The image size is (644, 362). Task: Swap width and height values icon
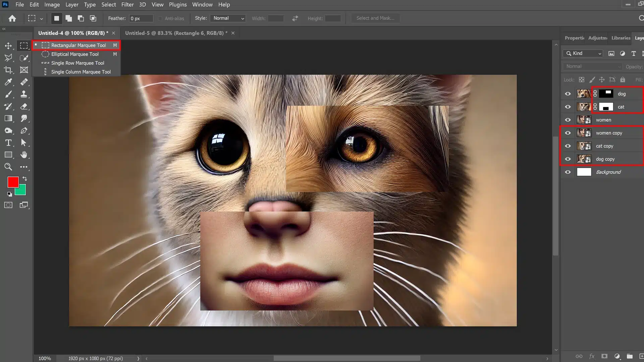pyautogui.click(x=295, y=18)
